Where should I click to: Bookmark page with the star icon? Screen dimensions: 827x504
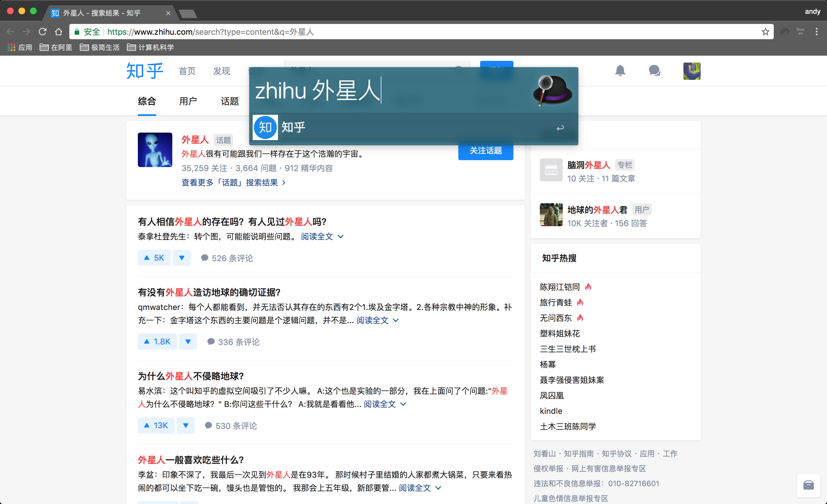(765, 32)
